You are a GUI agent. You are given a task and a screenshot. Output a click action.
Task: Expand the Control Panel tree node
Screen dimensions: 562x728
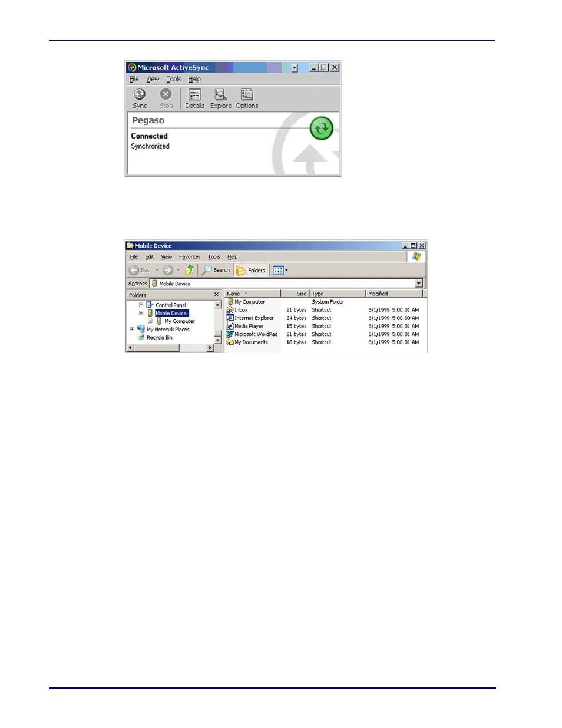coord(141,305)
